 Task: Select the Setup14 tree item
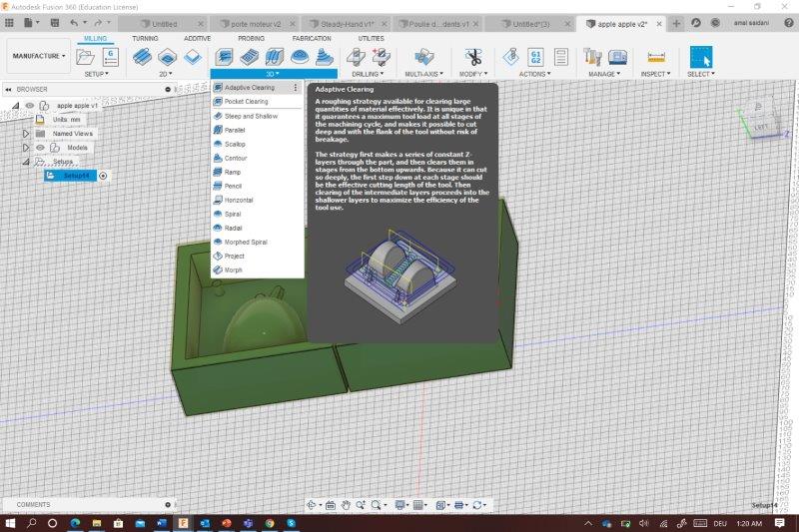(70, 176)
